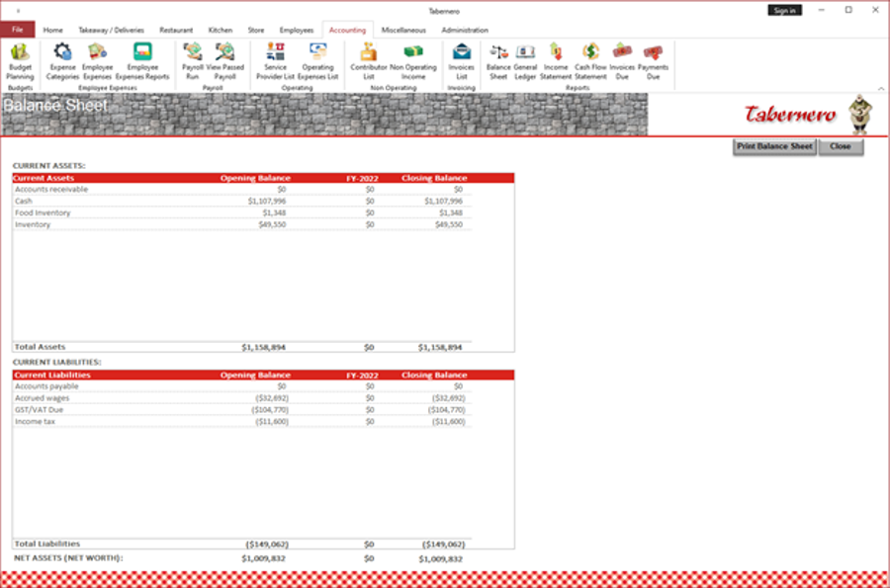Select the Cash row label
This screenshot has height=588, width=890.
tap(24, 202)
